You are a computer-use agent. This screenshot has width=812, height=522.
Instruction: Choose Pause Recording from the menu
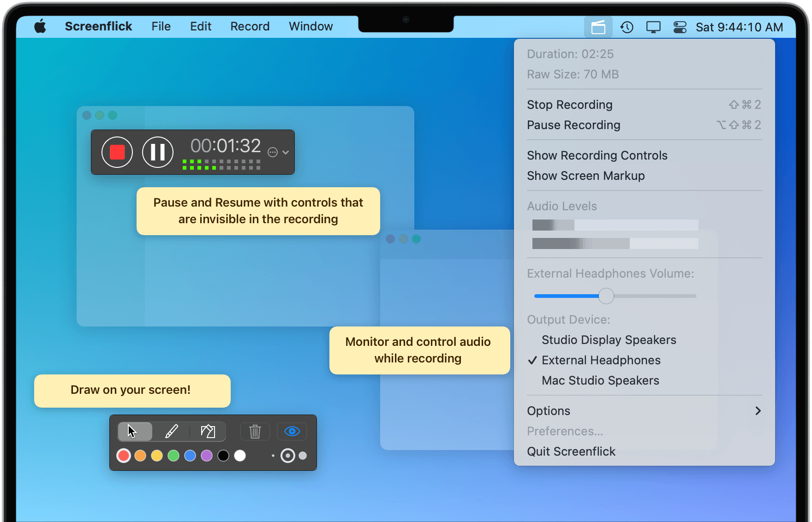click(x=644, y=125)
